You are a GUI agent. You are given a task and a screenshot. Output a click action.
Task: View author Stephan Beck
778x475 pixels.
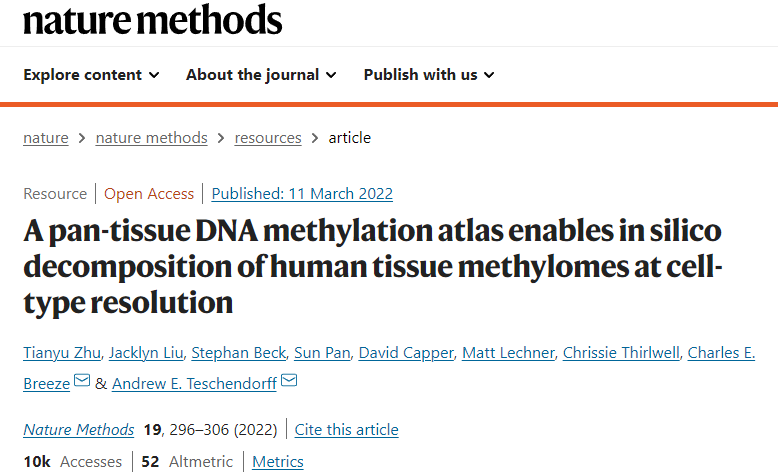point(239,352)
